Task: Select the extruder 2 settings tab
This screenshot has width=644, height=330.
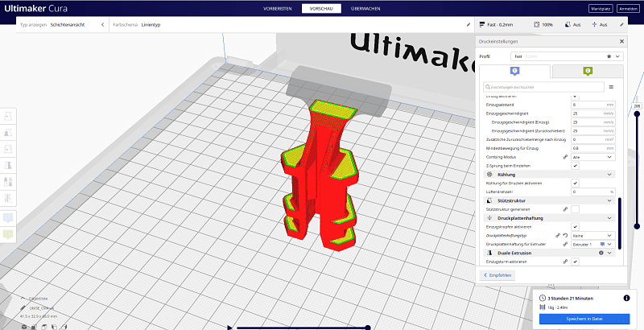Action: pos(588,71)
